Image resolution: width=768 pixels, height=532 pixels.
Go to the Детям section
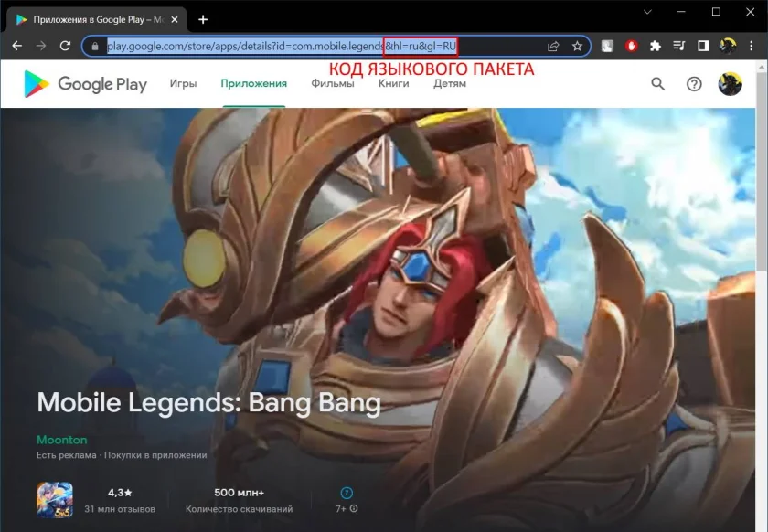[x=450, y=84]
